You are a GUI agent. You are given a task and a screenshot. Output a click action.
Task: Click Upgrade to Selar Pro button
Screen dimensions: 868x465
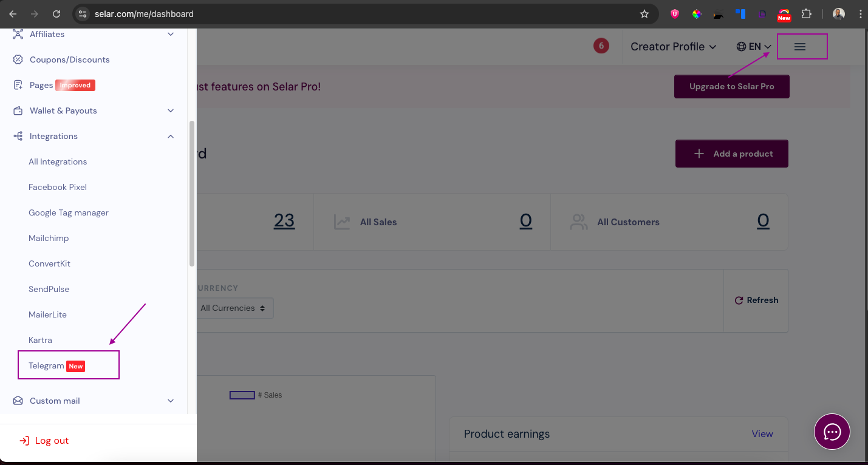[732, 86]
